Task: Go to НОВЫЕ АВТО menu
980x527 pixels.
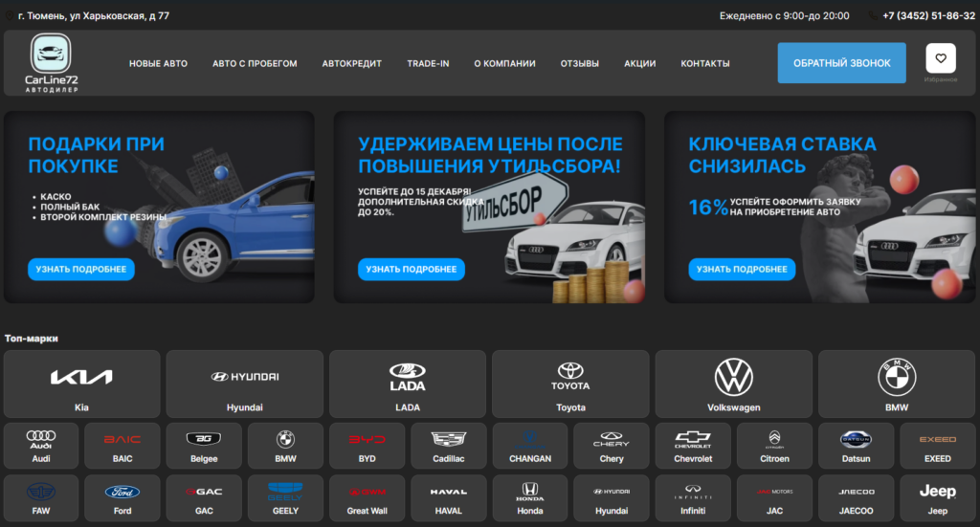Action: click(158, 64)
